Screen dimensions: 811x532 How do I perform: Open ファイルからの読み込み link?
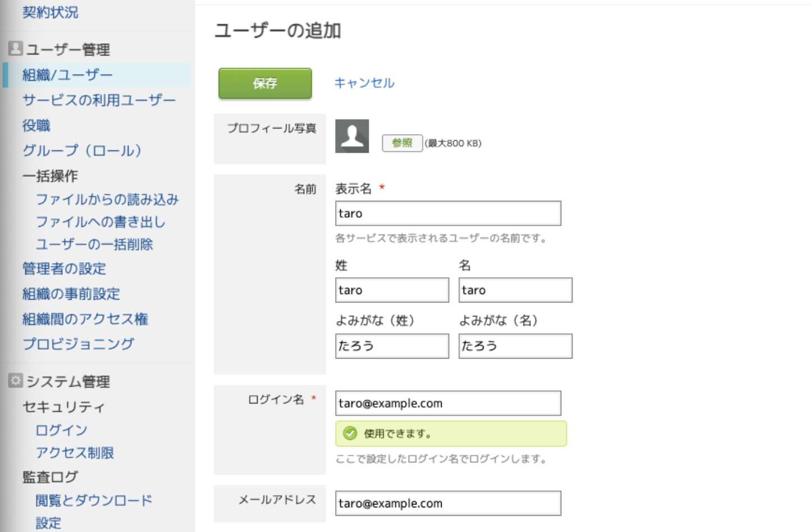[107, 199]
